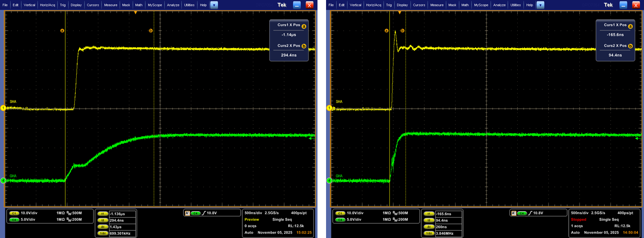Open the Cursors menu in the left window
644x238 pixels.
93,5
